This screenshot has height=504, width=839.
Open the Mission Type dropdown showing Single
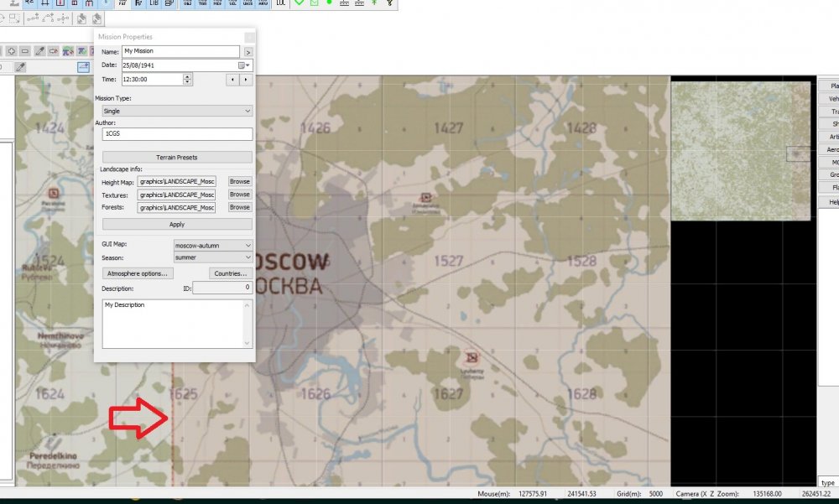(x=176, y=111)
